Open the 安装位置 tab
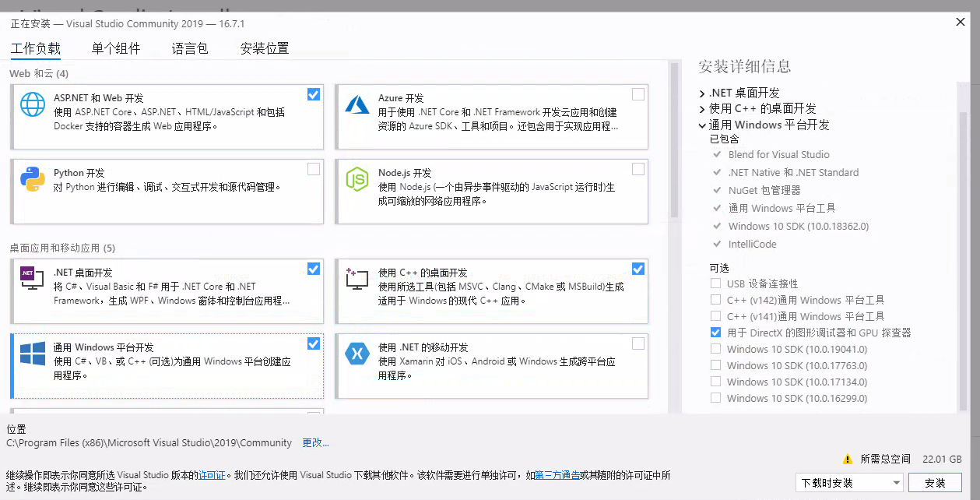Screen dimensions: 980x500 coord(265,48)
